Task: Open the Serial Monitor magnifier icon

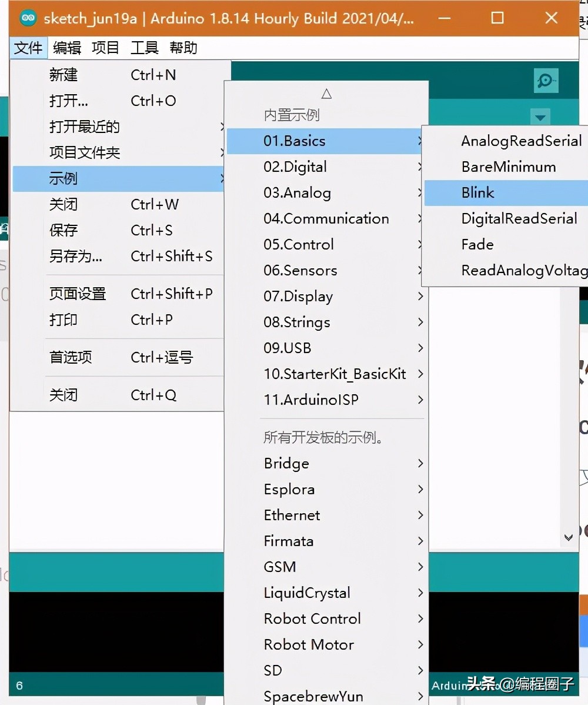Action: [546, 81]
